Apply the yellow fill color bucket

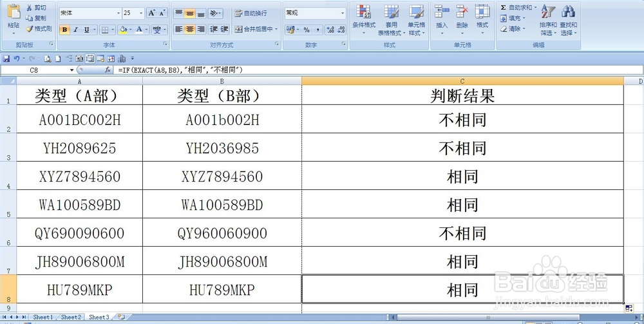[123, 30]
